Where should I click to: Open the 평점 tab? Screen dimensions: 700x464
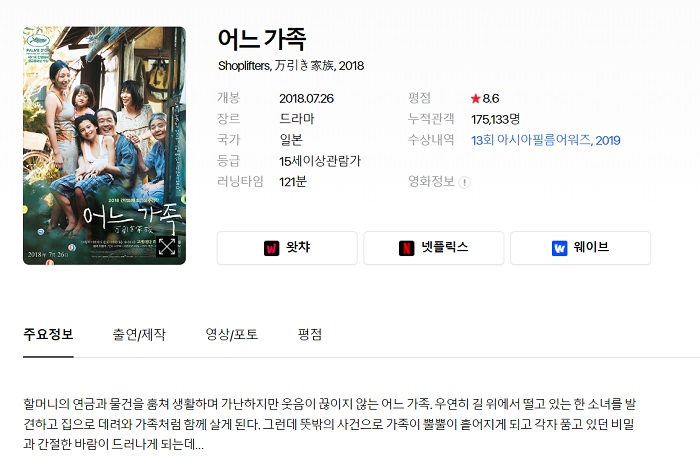310,334
